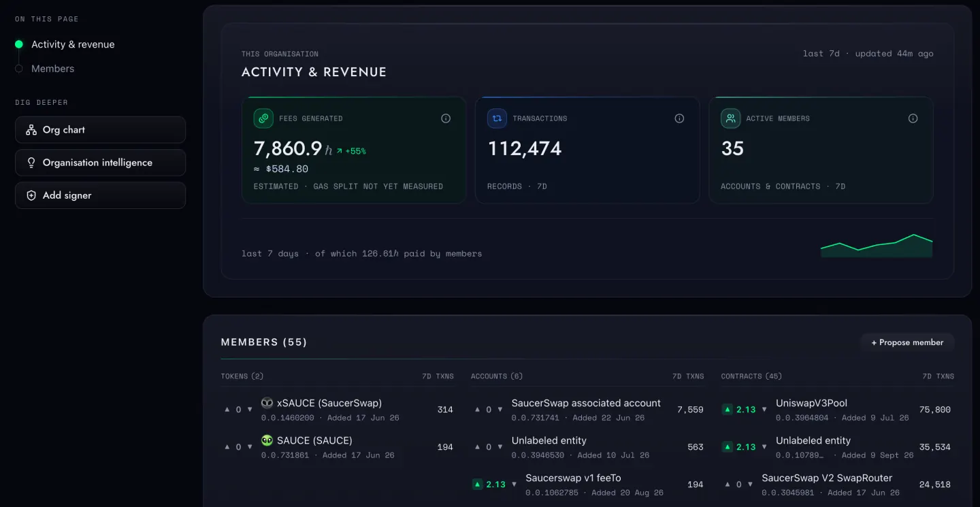Toggle the active upvote on UniswapV3Pool

[728, 410]
